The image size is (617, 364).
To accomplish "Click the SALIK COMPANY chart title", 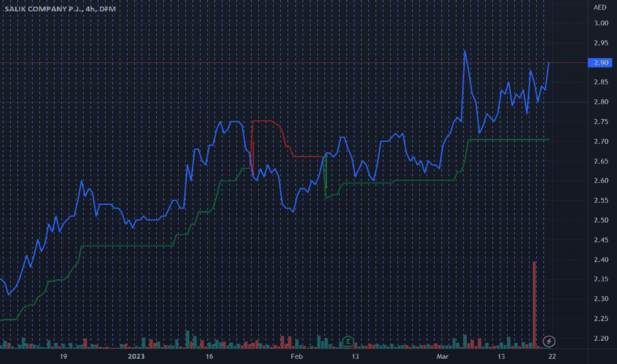I will [x=60, y=9].
